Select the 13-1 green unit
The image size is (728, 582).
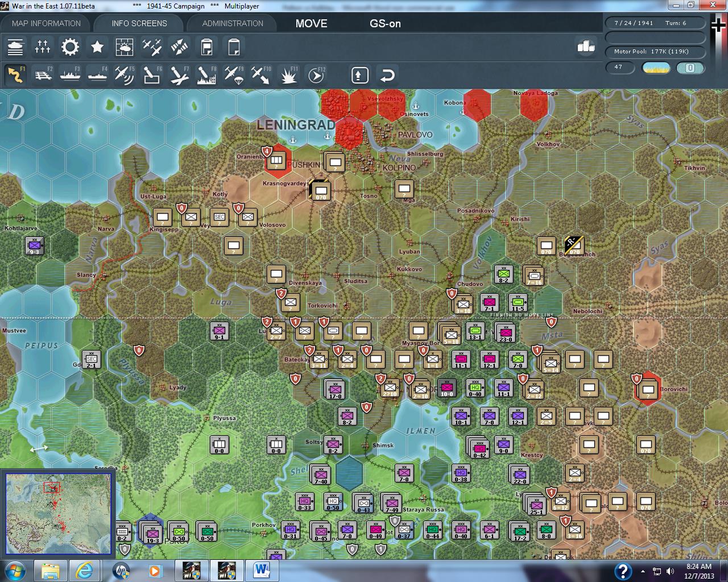tap(475, 331)
